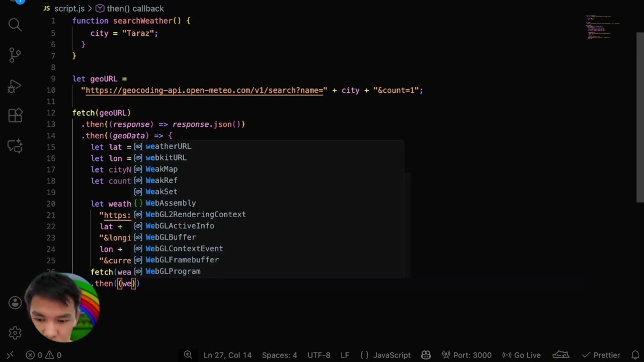
Task: Click 'city = "Taraz";' on line 5
Action: click(x=124, y=33)
